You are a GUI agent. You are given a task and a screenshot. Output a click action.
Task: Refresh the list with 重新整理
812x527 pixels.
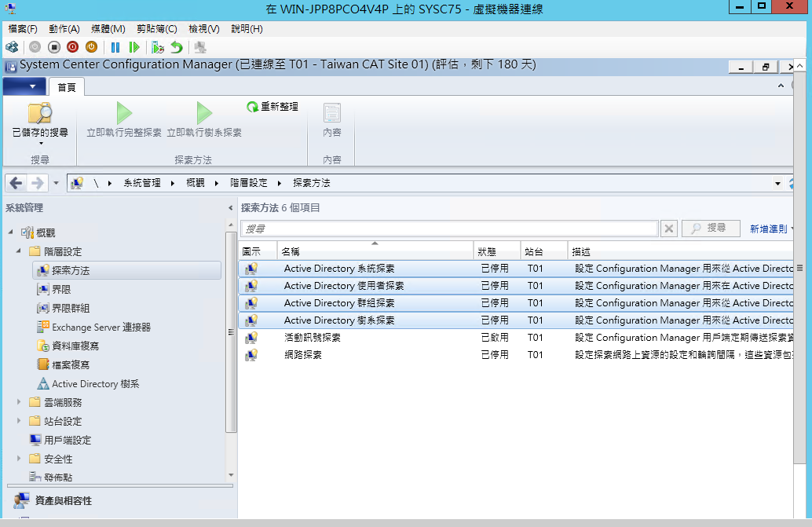coord(272,107)
